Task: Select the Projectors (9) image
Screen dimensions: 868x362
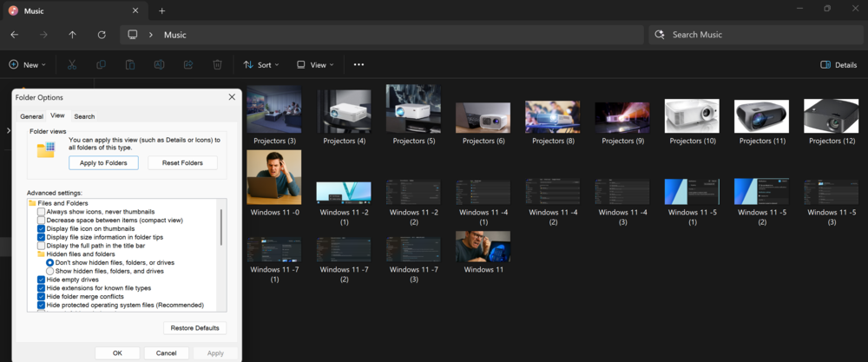Action: pos(622,118)
